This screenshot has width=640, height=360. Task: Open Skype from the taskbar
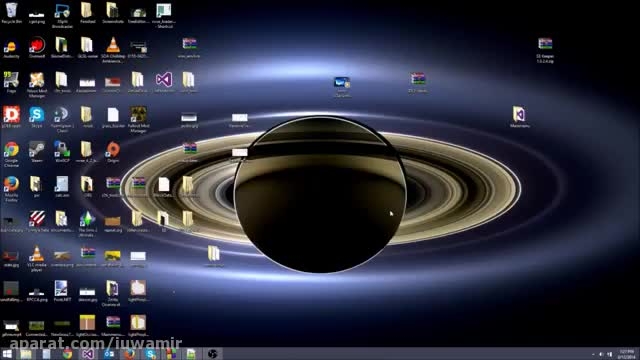click(x=150, y=354)
